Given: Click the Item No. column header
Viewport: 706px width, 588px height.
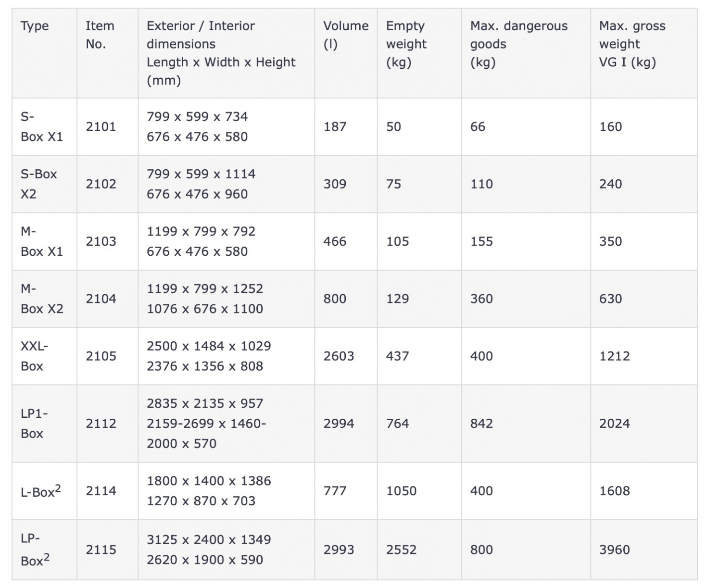Looking at the screenshot, I should pos(100,35).
